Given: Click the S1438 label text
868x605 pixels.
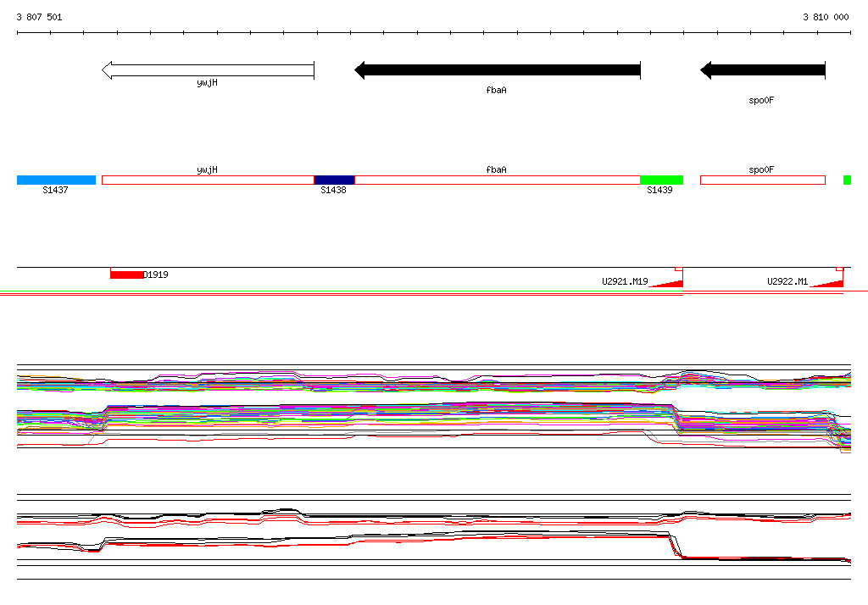Looking at the screenshot, I should pyautogui.click(x=333, y=190).
